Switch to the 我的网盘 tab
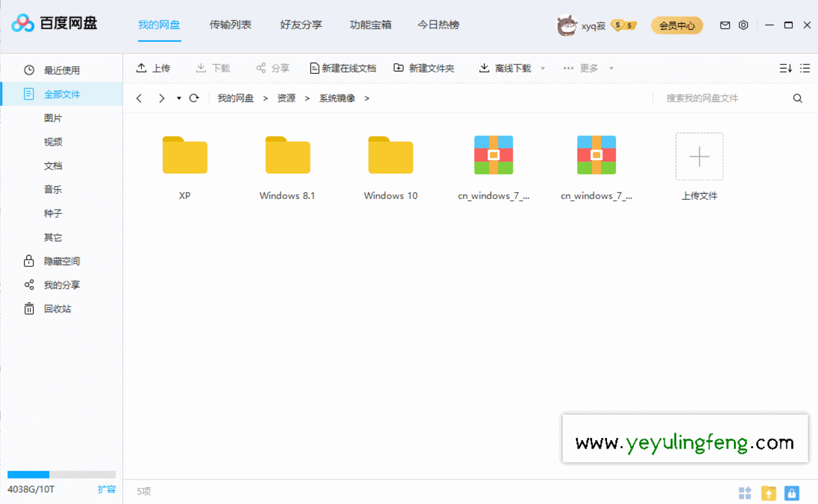Image resolution: width=818 pixels, height=504 pixels. (159, 25)
